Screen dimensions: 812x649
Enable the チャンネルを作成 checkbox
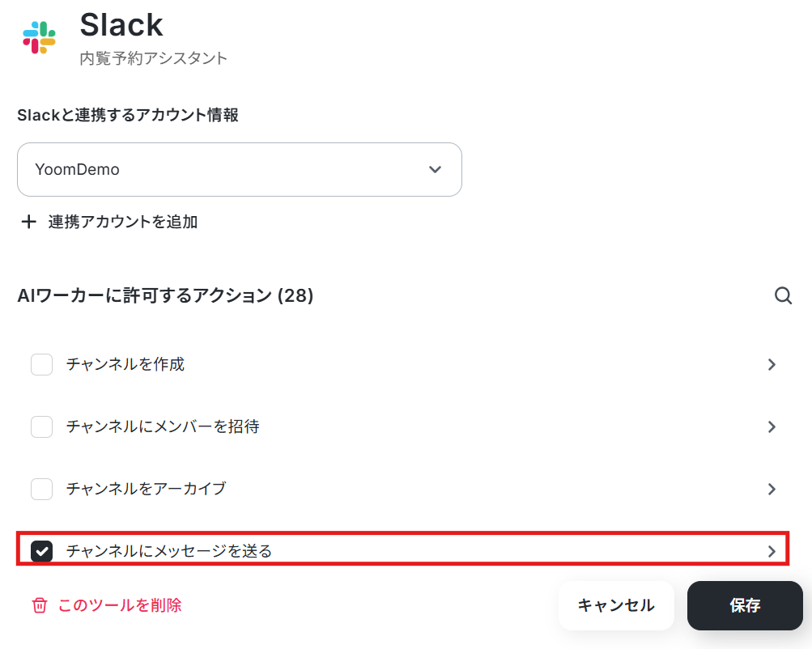click(x=41, y=364)
